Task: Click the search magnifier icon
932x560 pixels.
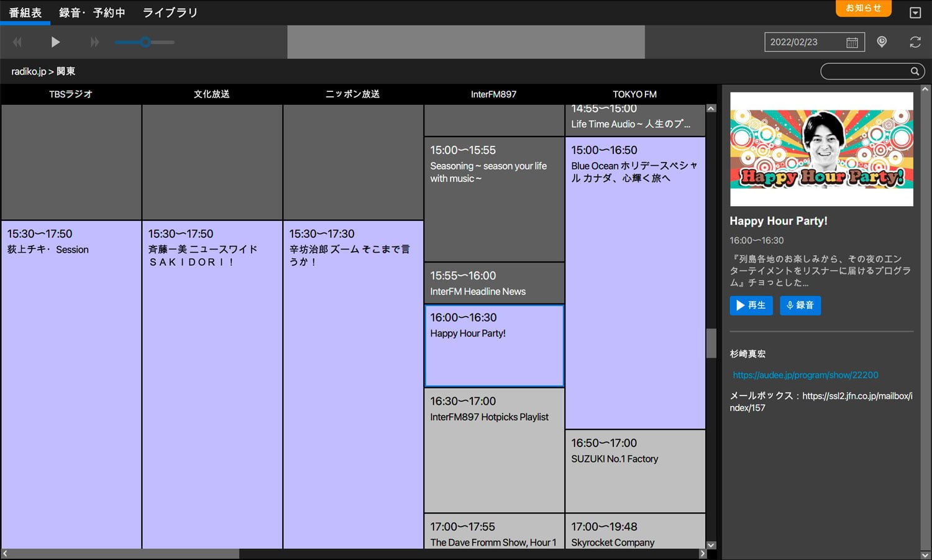Action: pyautogui.click(x=915, y=71)
